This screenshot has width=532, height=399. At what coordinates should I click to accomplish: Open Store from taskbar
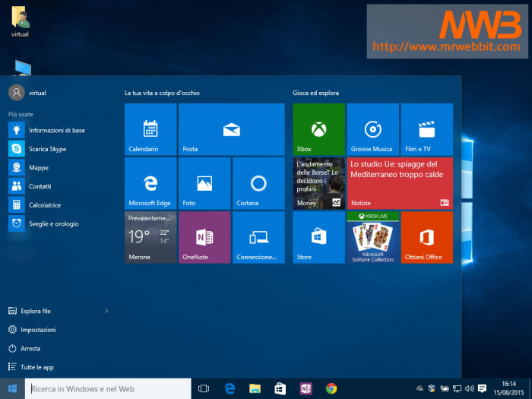[x=280, y=388]
